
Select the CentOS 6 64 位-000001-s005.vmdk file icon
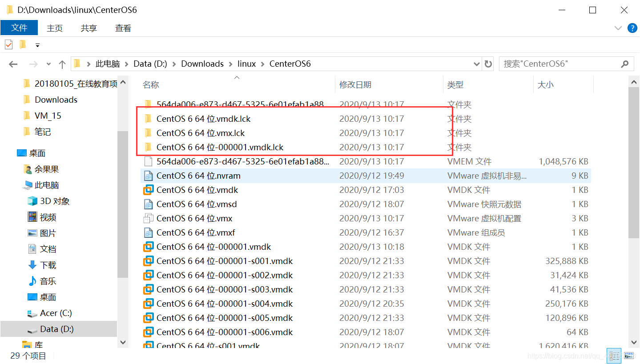click(148, 318)
